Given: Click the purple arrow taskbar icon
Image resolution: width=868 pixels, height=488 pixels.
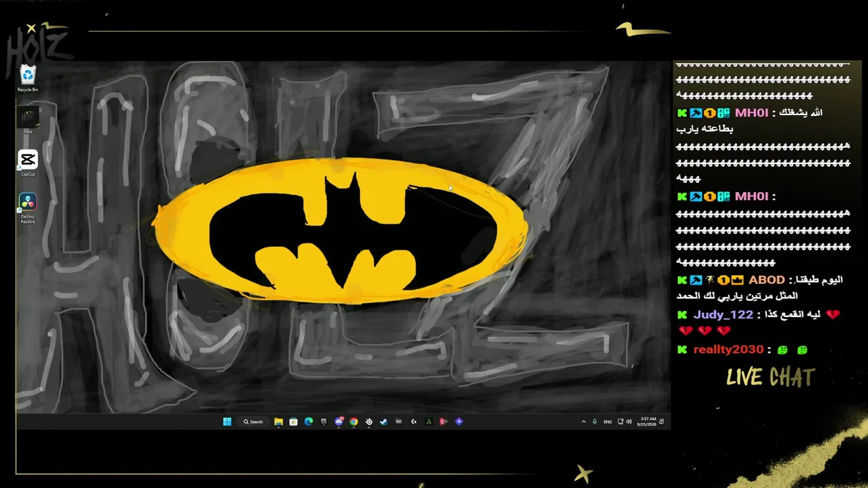Looking at the screenshot, I should point(459,422).
